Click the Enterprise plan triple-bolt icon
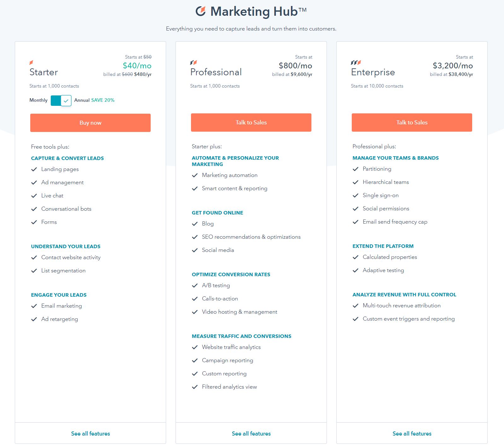504x445 pixels. point(356,62)
